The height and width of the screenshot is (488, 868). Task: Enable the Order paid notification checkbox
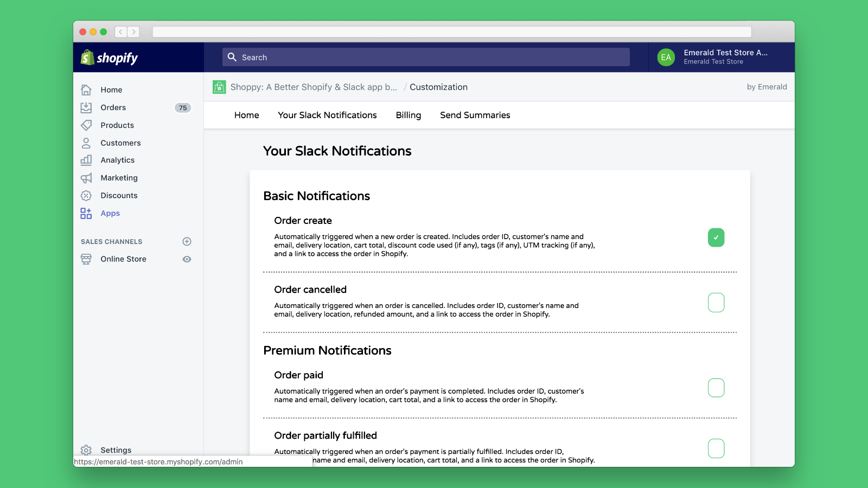pyautogui.click(x=716, y=388)
